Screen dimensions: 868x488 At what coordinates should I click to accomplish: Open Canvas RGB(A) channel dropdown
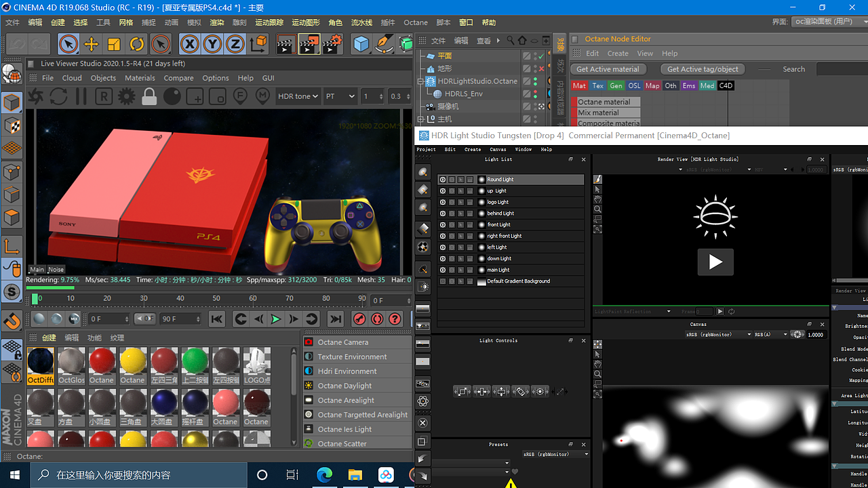point(771,334)
